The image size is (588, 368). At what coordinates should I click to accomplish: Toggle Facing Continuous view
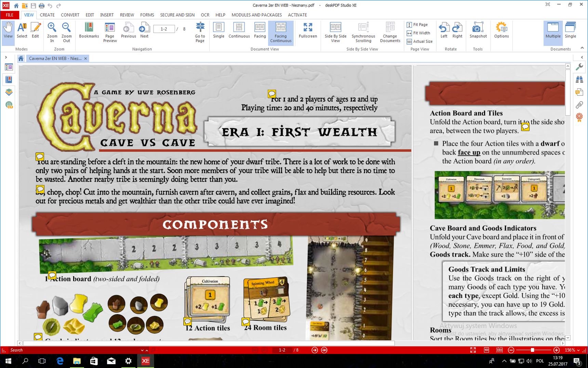(x=281, y=33)
